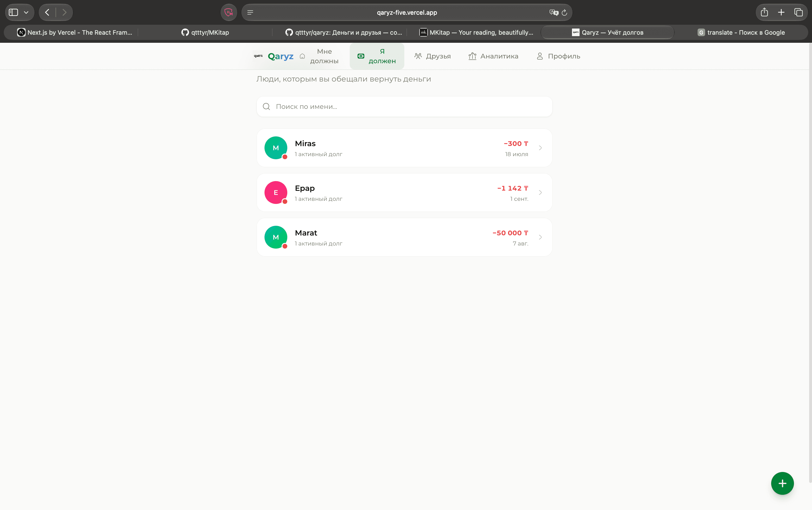812x510 pixels.
Task: Expand the sidebar dropdown chevron
Action: click(x=26, y=13)
